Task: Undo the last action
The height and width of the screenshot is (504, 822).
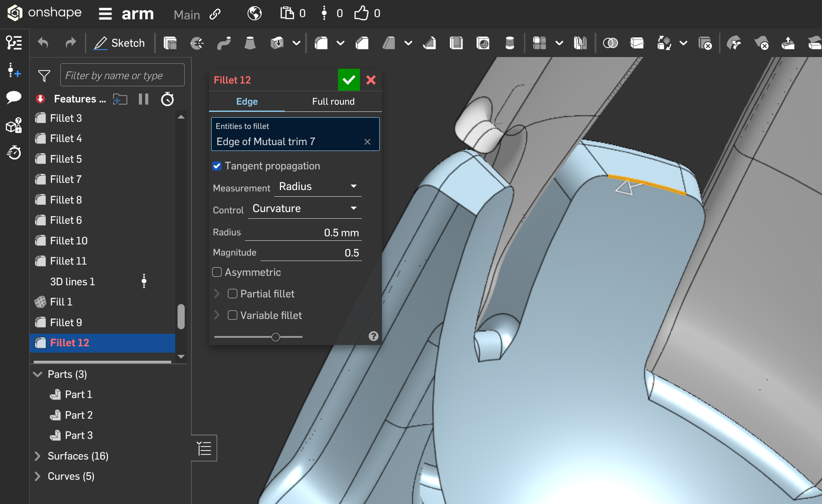Action: tap(43, 43)
